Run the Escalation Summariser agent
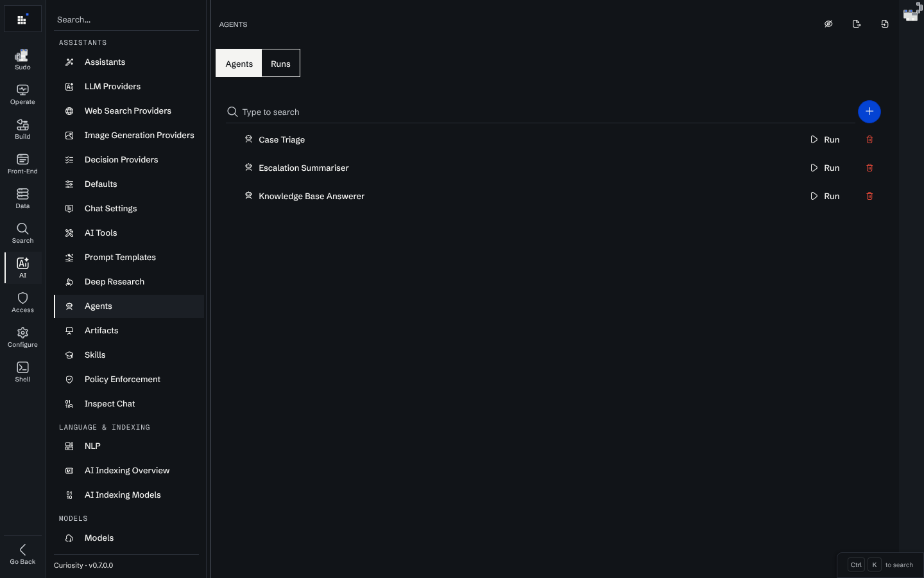Viewport: 924px width, 578px height. click(x=825, y=168)
